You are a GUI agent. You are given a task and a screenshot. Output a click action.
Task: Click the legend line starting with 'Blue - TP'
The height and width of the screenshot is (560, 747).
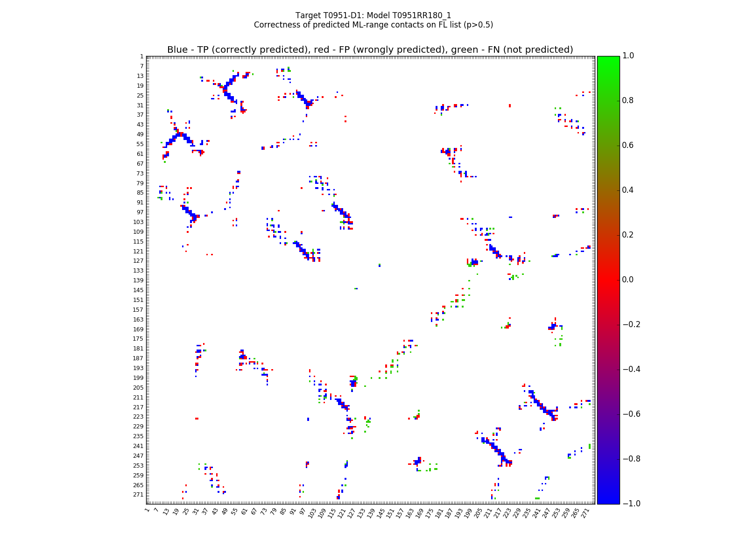tap(370, 50)
